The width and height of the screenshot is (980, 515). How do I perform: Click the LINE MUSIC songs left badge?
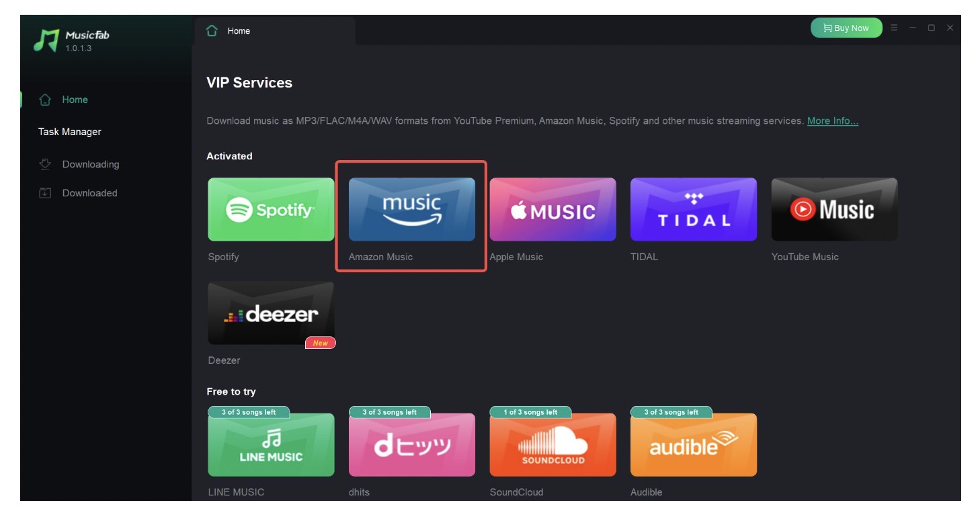click(x=249, y=412)
